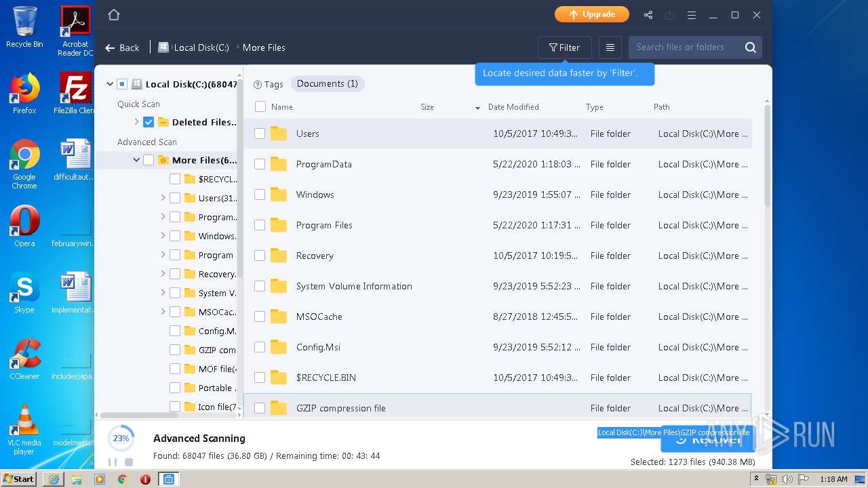Select the Documents (1) tag

(328, 83)
